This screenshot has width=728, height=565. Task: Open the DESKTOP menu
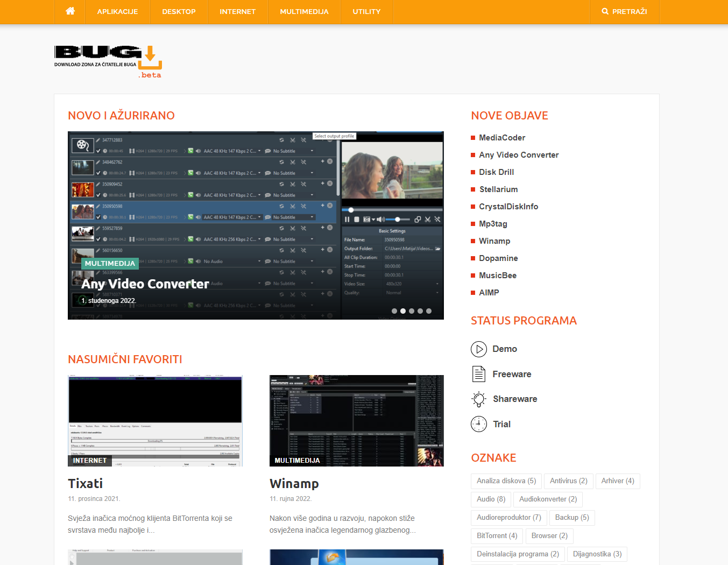tap(179, 11)
